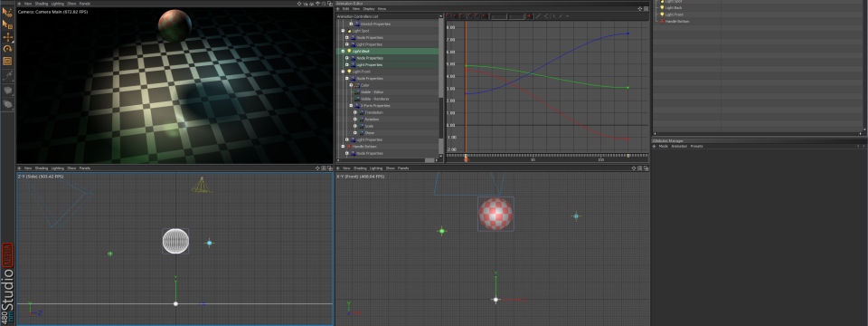Click the green light marker in Side view
Image resolution: width=868 pixels, height=326 pixels.
(x=110, y=254)
